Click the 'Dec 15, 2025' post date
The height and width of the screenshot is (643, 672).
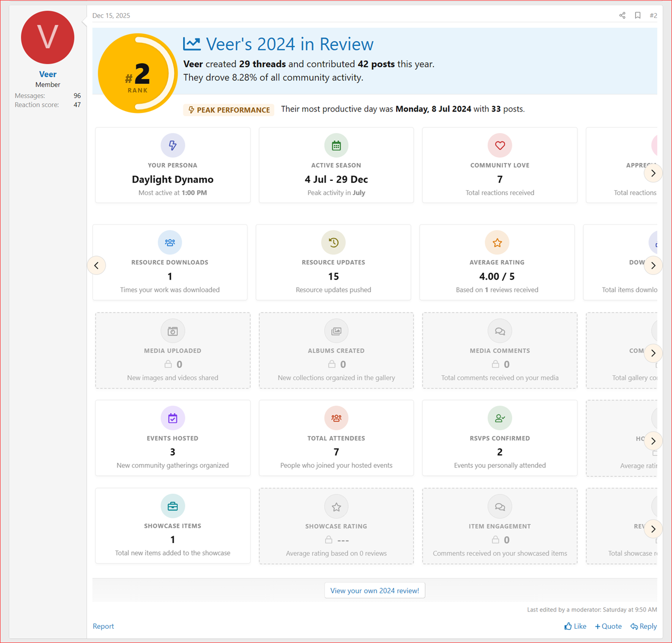[x=111, y=15]
